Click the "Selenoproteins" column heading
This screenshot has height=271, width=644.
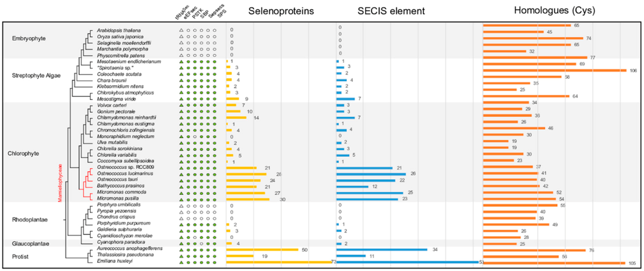coord(281,11)
